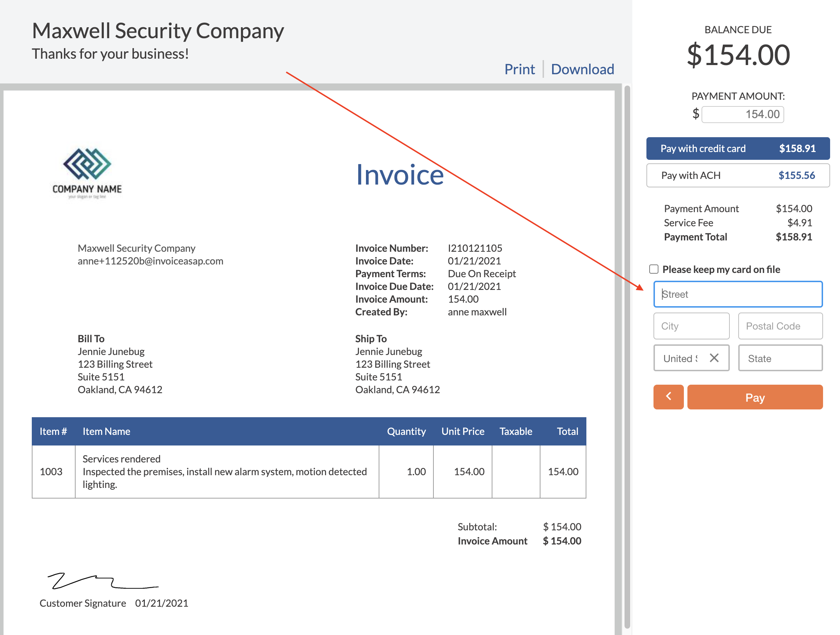Click the payment amount field showing 154.00
The width and height of the screenshot is (840, 635).
[x=743, y=115]
